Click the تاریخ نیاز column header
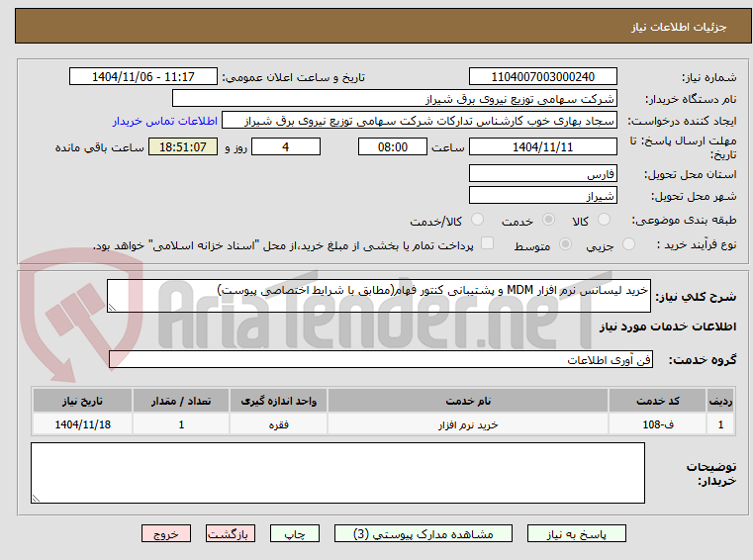This screenshot has height=560, width=753. [82, 401]
